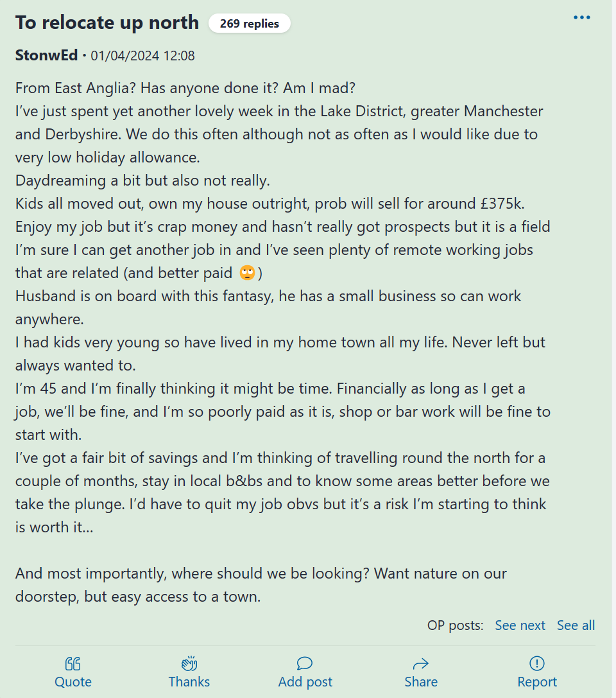The width and height of the screenshot is (616, 698).
Task: Open the StonwEd user profile
Action: [47, 55]
